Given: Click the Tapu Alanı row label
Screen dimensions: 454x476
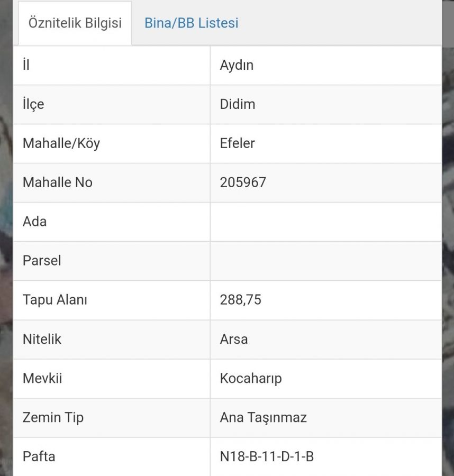Looking at the screenshot, I should 55,300.
